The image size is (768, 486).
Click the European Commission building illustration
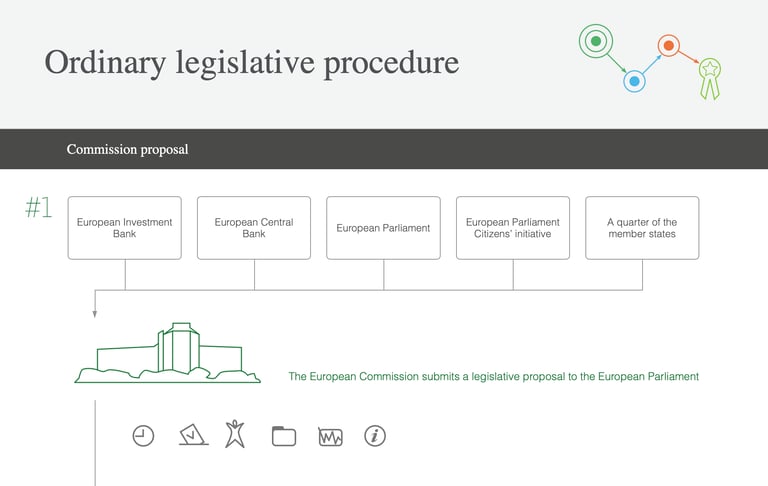click(168, 353)
